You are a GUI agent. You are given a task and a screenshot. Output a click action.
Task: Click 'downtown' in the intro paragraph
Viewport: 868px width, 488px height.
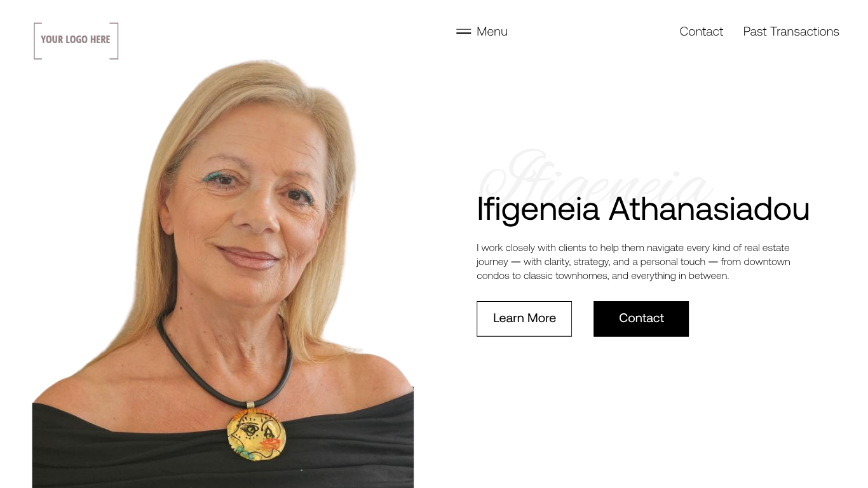coord(767,262)
